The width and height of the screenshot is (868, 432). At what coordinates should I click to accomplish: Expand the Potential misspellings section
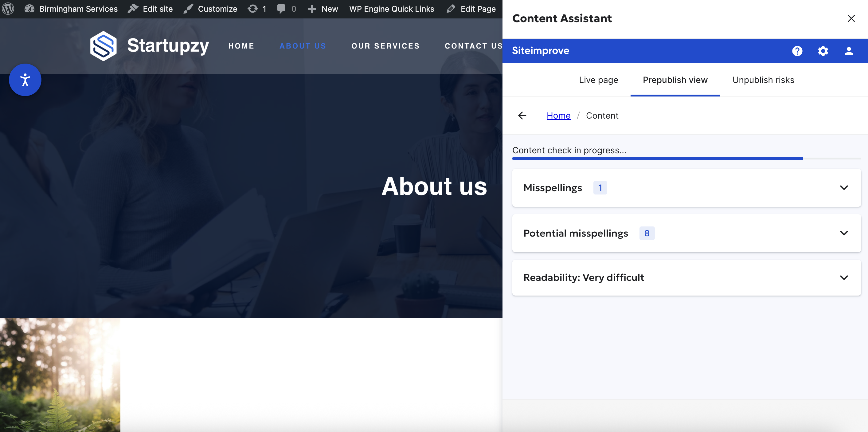click(686, 233)
